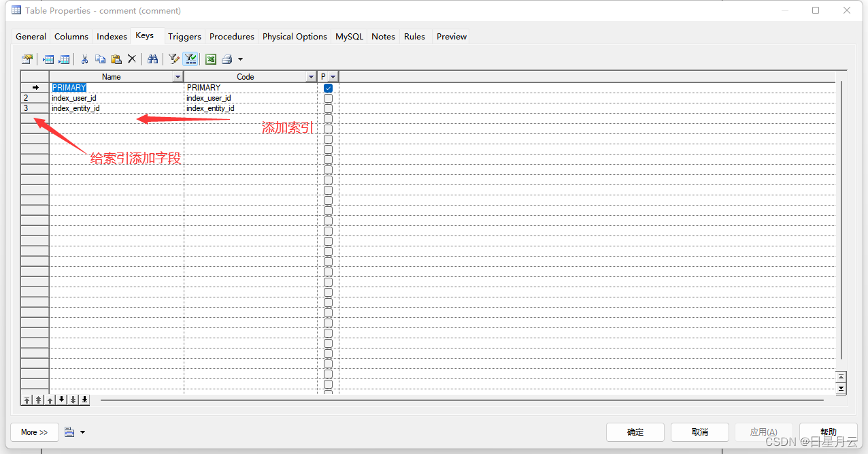Image resolution: width=868 pixels, height=454 pixels.
Task: Click the Add a Row toolbar icon
Action: point(64,59)
